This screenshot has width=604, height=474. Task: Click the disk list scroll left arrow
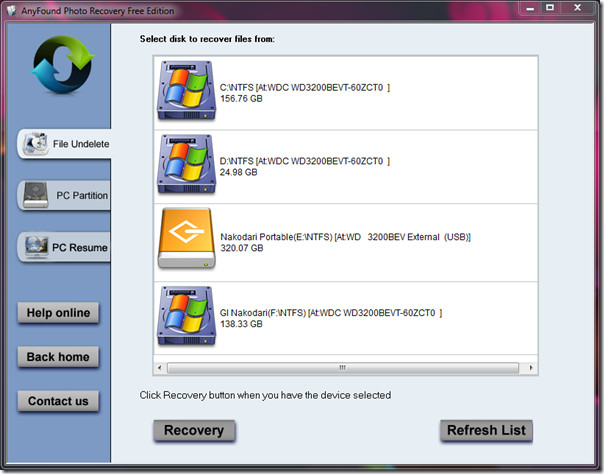tap(160, 368)
